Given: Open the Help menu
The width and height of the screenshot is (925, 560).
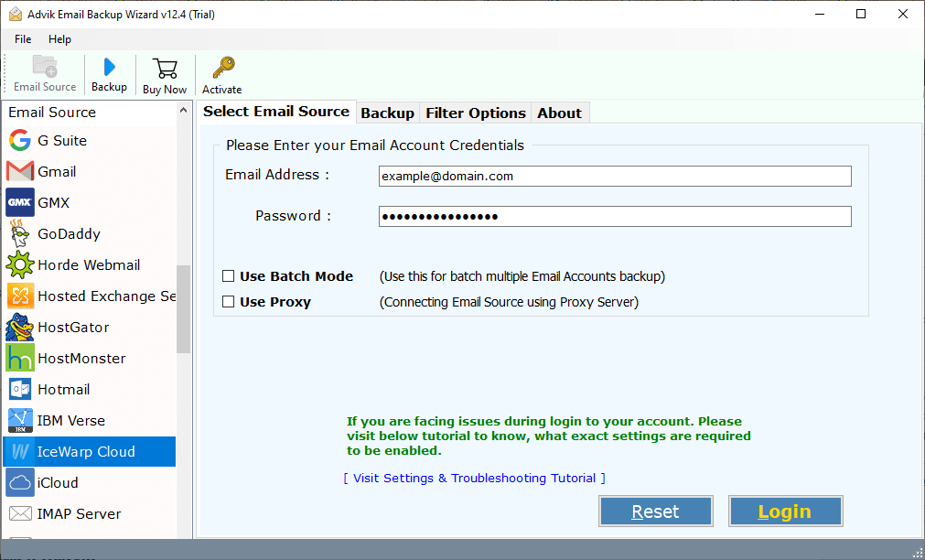Looking at the screenshot, I should click(x=59, y=39).
